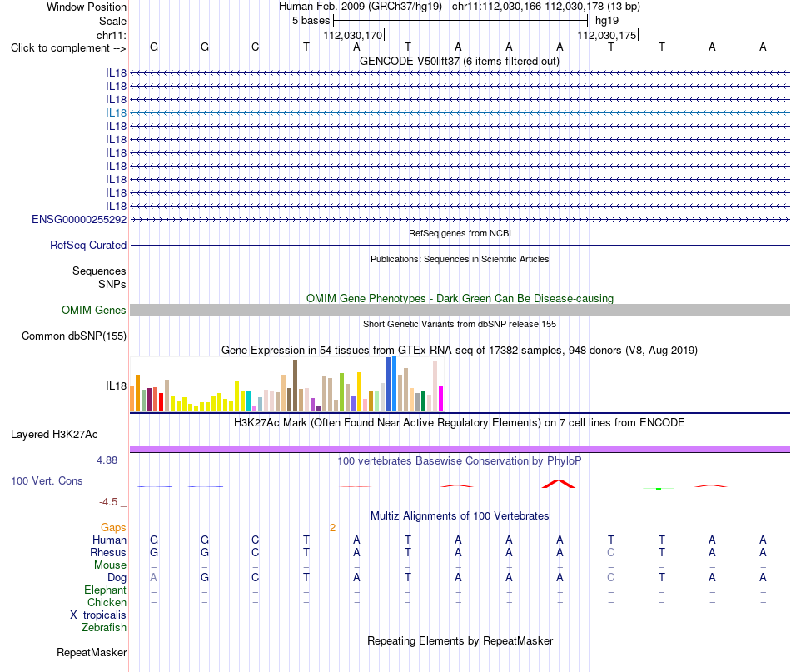Click the -4.5 PhyloP lower scale value

[x=108, y=502]
